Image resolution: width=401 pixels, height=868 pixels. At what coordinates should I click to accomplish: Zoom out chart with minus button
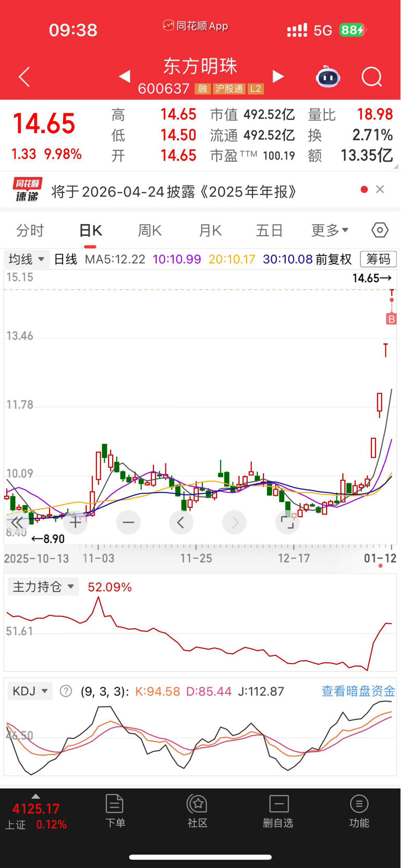tap(128, 522)
